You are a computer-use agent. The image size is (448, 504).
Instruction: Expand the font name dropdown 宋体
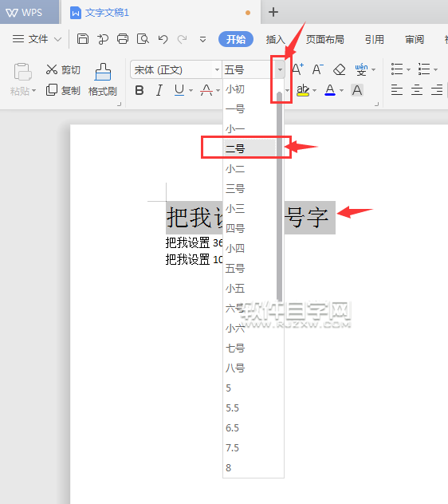(x=217, y=69)
